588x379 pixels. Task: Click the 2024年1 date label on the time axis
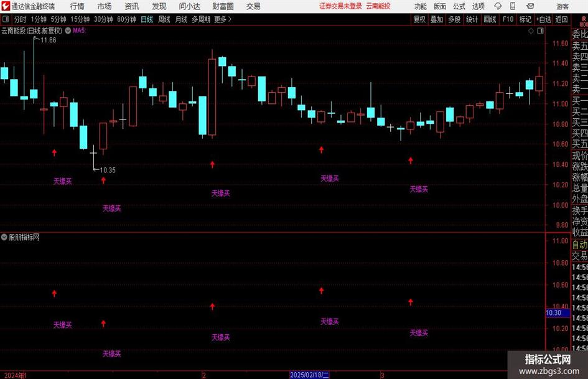(x=16, y=375)
